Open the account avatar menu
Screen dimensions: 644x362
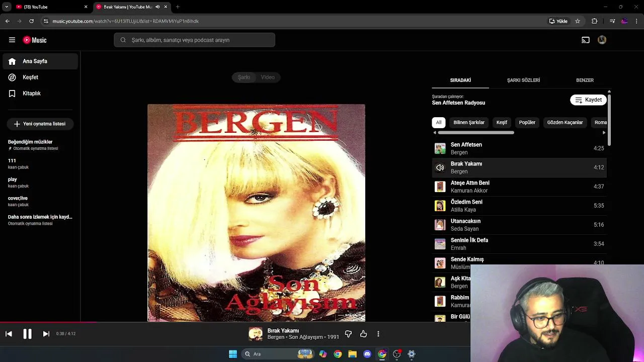tap(602, 40)
